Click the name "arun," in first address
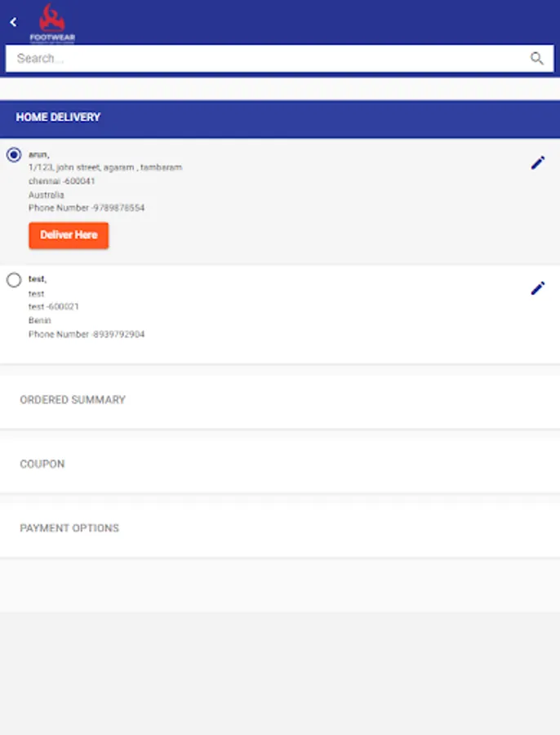Image resolution: width=560 pixels, height=735 pixels. [38, 154]
